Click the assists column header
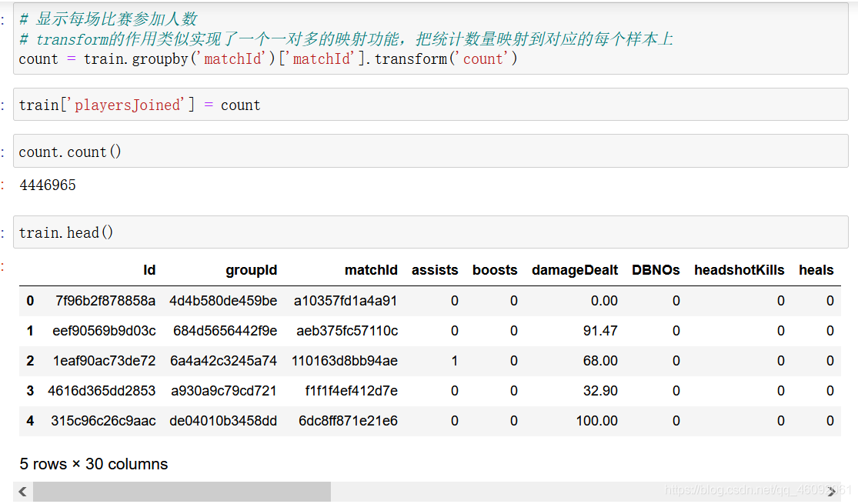 435,270
